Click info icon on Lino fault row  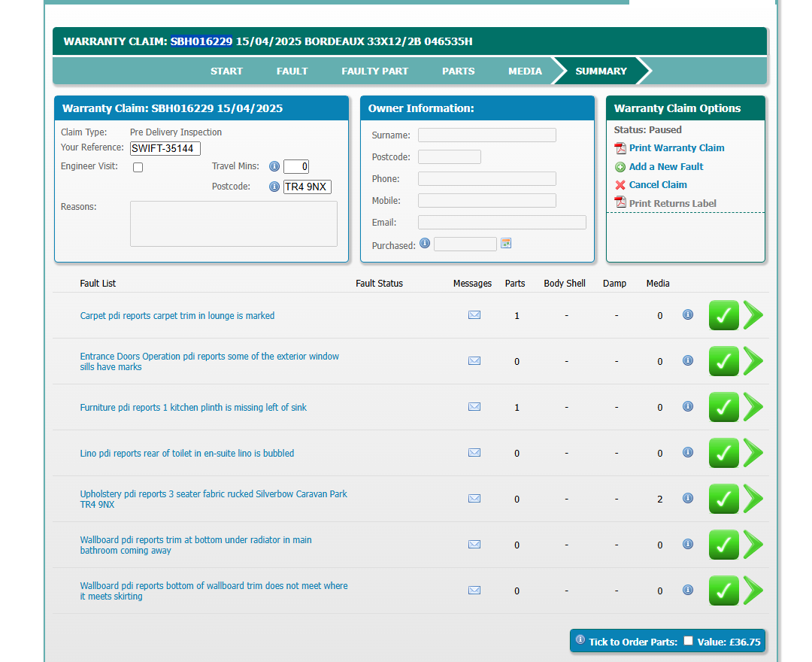(687, 453)
